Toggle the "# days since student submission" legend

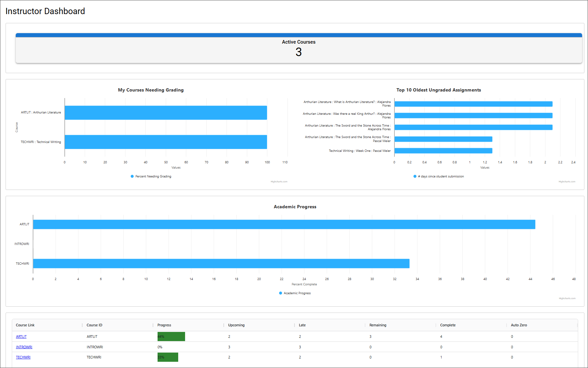[x=439, y=176]
